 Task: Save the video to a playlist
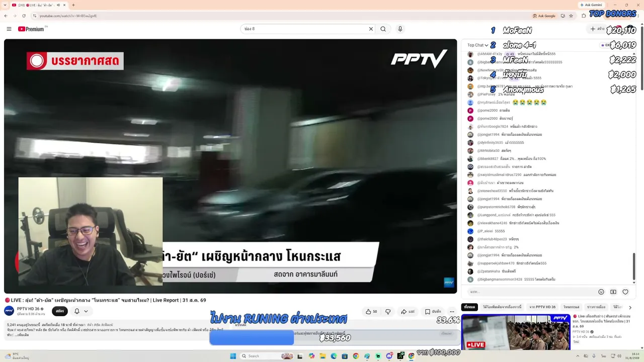433,312
